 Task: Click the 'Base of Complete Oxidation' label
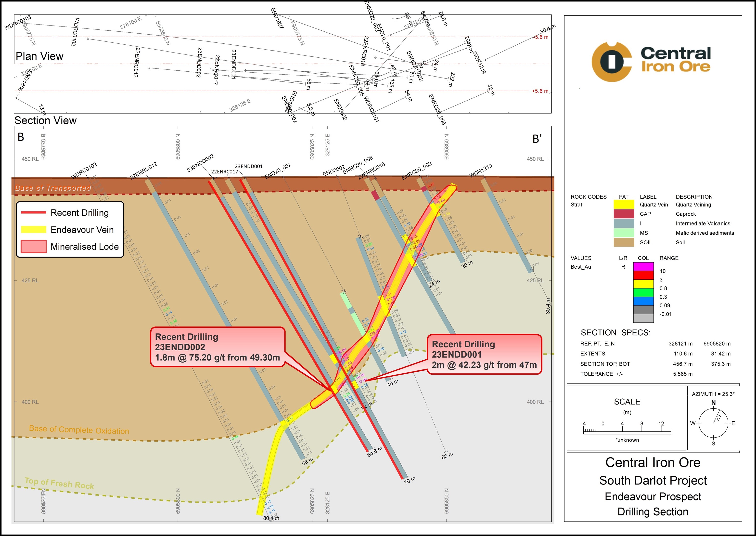pos(79,430)
